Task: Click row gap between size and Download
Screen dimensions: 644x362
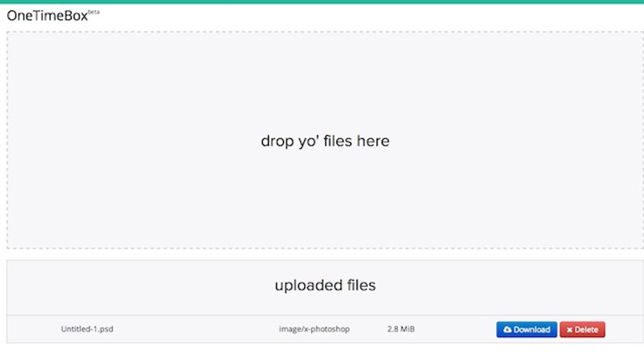Action: point(456,329)
